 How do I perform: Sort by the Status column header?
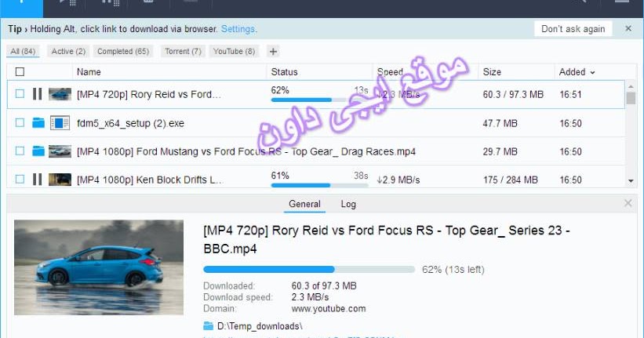tap(284, 72)
